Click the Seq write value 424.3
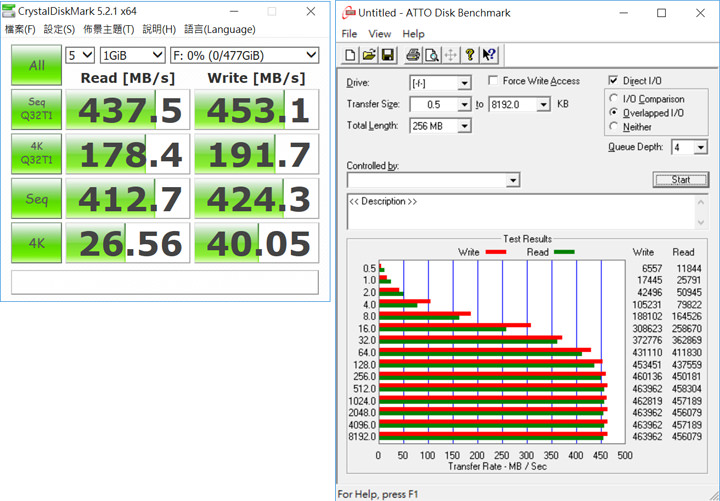Viewport: 720px width, 501px height. (256, 198)
